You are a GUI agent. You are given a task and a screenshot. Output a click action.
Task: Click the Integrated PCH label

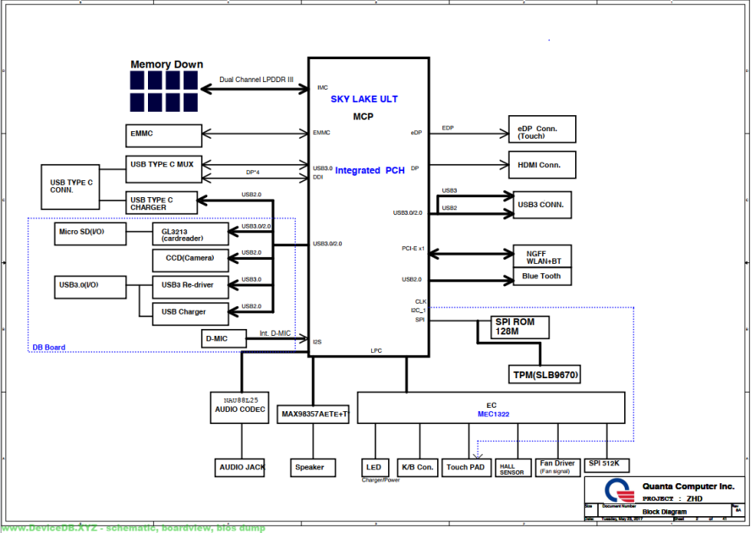click(370, 170)
